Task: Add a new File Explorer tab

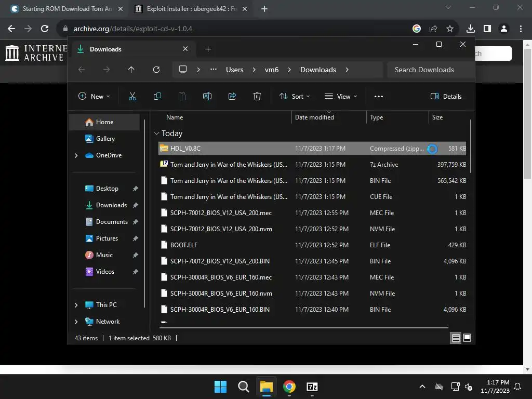Action: point(208,49)
